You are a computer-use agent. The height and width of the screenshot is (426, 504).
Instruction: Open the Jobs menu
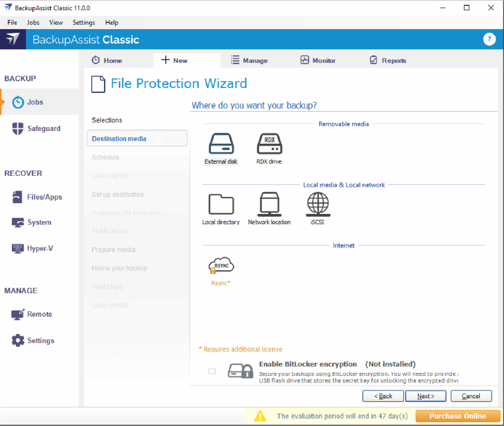point(33,22)
